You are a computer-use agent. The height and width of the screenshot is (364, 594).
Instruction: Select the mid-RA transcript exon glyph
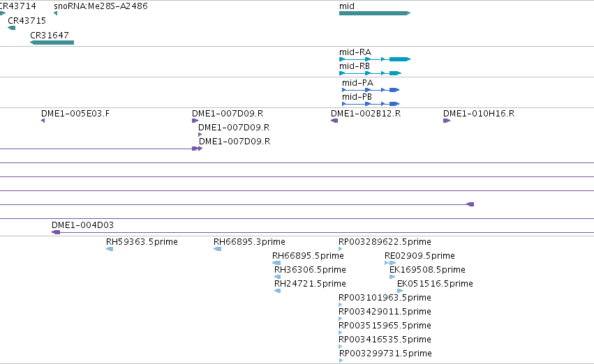coord(375,59)
